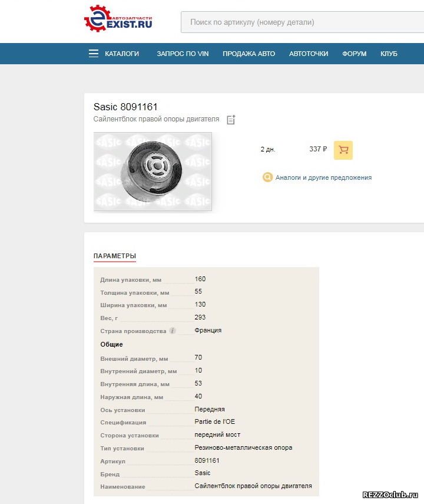Open the ФОРУМ menu item
The image size is (424, 504).
point(354,54)
